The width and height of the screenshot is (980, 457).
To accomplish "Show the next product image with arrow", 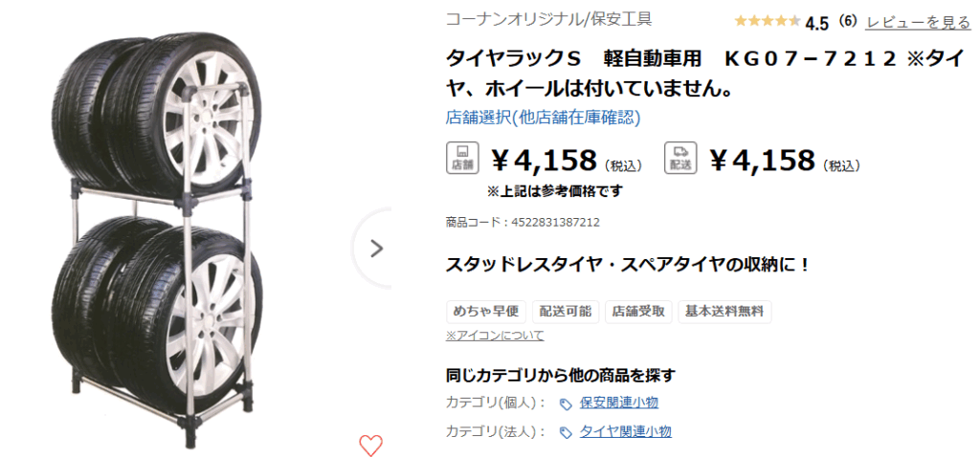I will tap(375, 249).
